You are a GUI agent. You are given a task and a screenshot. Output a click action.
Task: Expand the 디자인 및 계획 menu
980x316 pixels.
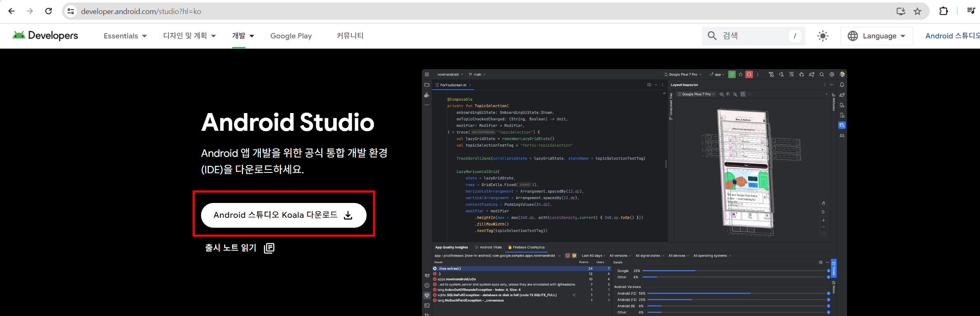(189, 36)
